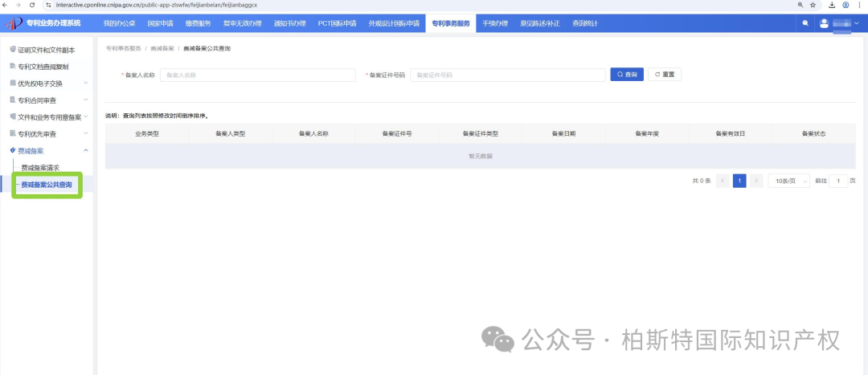Click the browser back arrow
Viewport: 868px width, 375px height.
click(x=5, y=5)
